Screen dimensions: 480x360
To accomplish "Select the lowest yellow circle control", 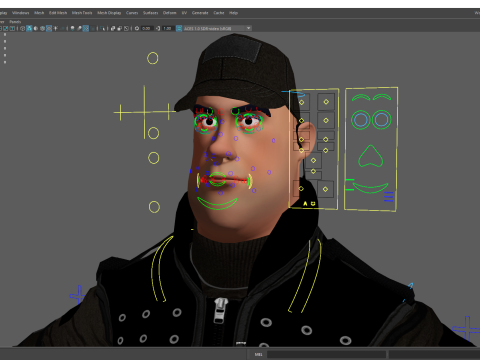I will point(154,207).
